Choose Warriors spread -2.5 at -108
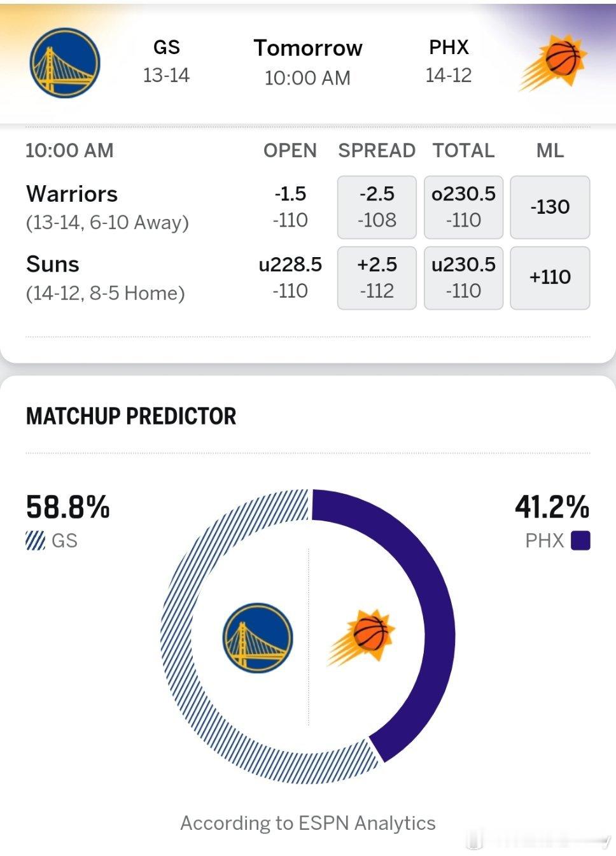 377,207
